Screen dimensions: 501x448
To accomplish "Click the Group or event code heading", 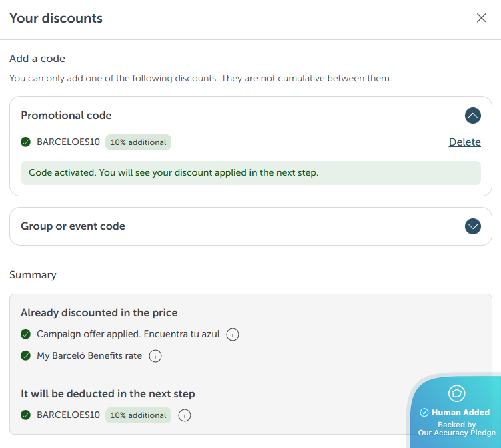I will 73,226.
